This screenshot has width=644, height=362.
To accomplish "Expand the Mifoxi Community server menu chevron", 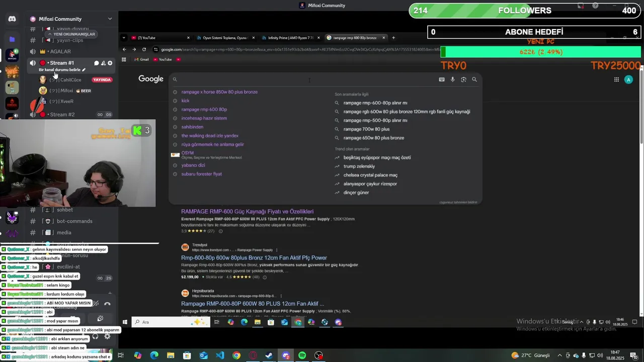I will point(110,19).
